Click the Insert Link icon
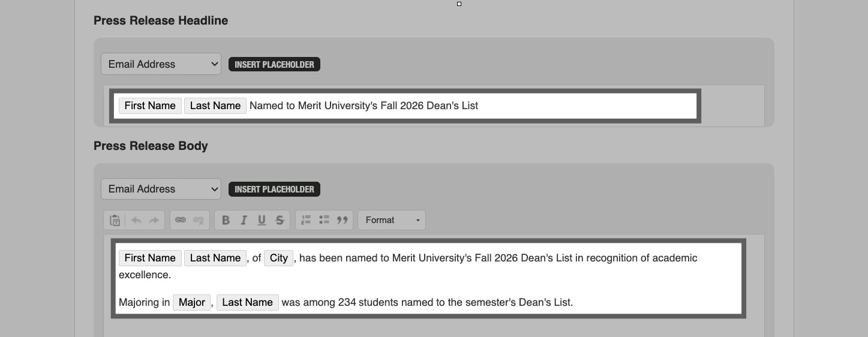868x337 pixels. [181, 220]
